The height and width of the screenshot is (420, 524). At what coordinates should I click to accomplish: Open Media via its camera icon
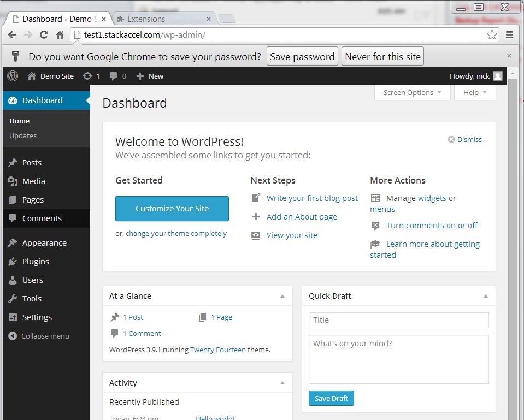pos(13,181)
